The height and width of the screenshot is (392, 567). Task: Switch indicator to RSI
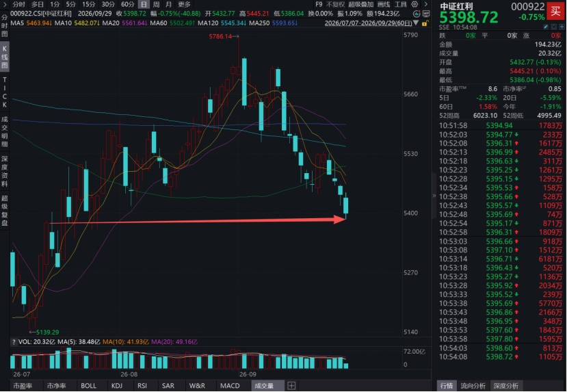coord(142,386)
